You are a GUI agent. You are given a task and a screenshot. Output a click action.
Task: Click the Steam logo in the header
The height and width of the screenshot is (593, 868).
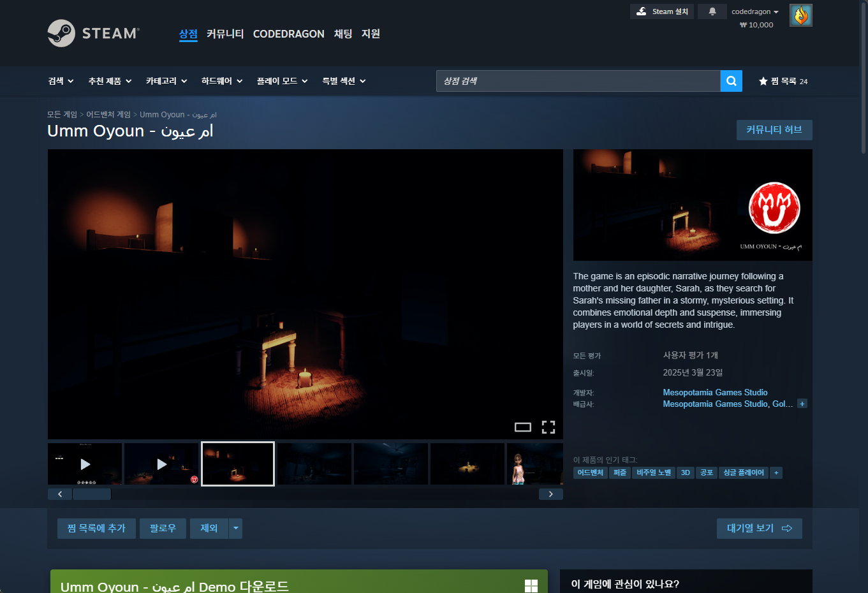point(93,33)
